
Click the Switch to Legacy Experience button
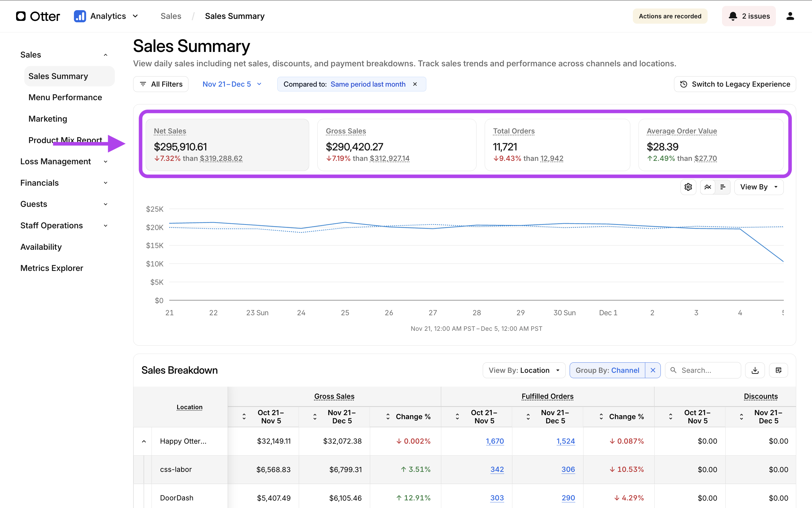pyautogui.click(x=735, y=84)
